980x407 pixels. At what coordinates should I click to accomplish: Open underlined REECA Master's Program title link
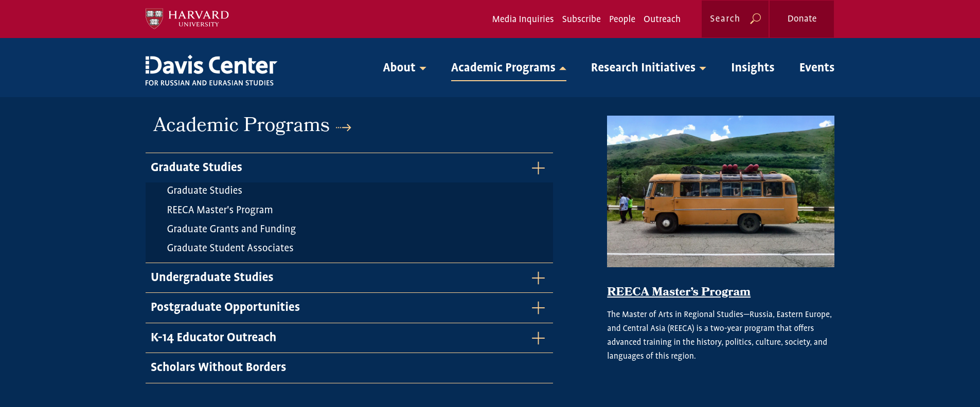coord(679,291)
